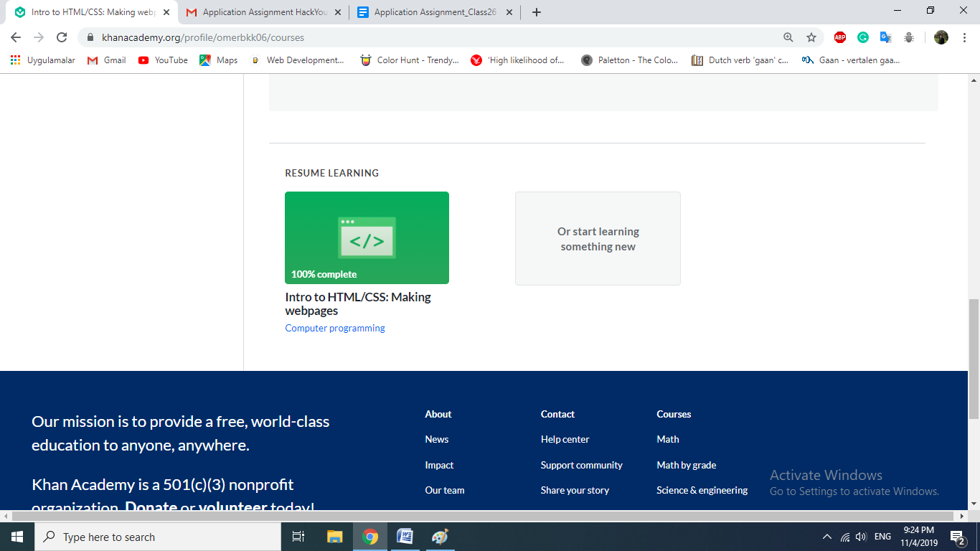Open the Dutch verb 'gaan' bookmark
The image size is (980, 551).
(740, 60)
